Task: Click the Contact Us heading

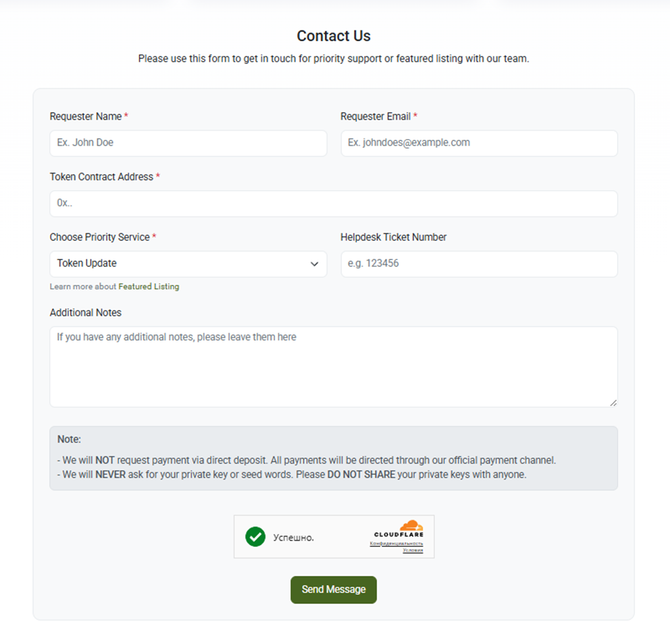Action: click(x=334, y=36)
